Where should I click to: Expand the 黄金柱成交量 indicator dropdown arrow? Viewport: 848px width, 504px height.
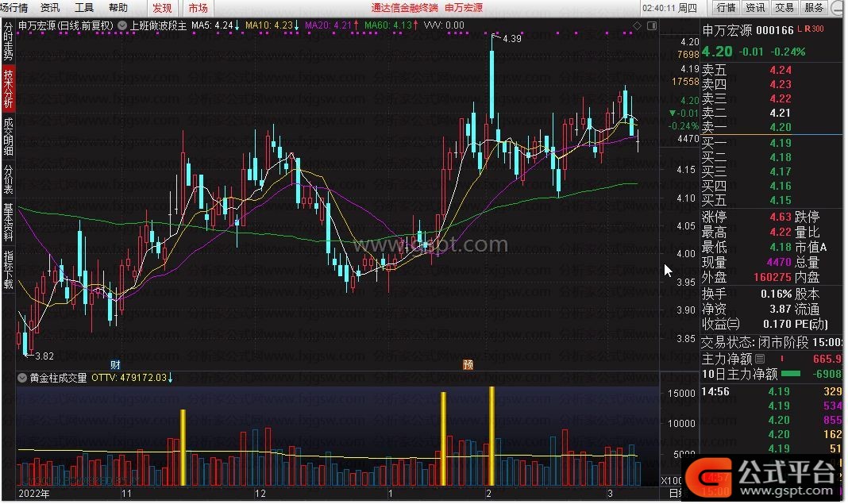coord(22,378)
